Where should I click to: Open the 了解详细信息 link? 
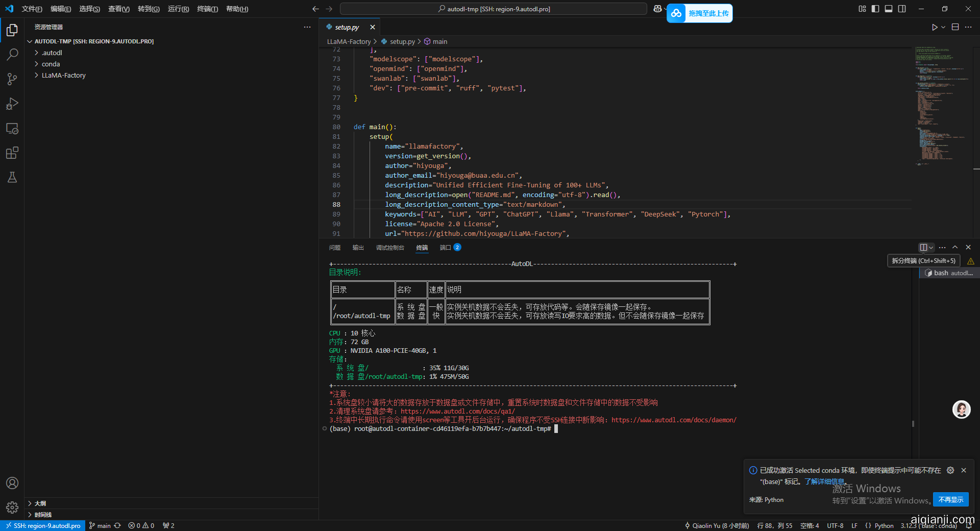point(824,481)
